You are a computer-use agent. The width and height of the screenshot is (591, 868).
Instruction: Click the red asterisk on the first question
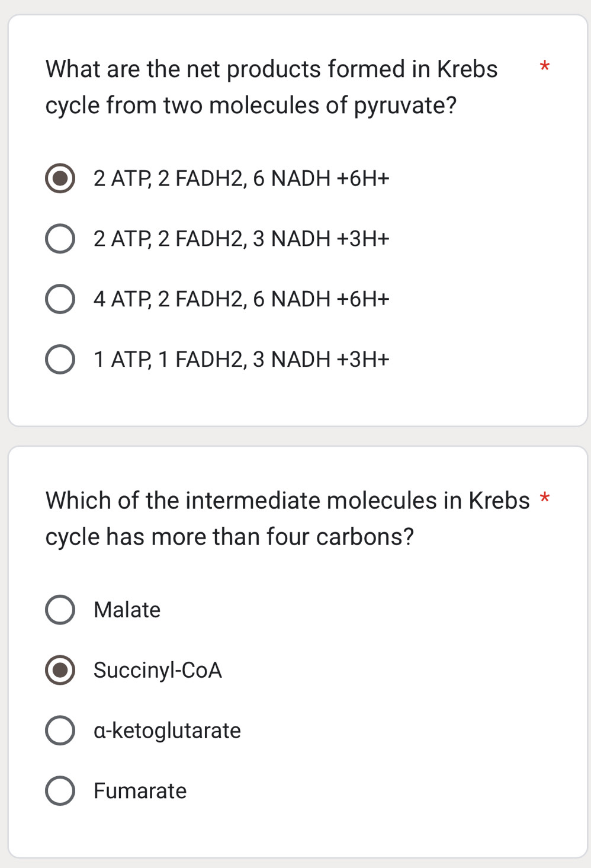pos(545,68)
